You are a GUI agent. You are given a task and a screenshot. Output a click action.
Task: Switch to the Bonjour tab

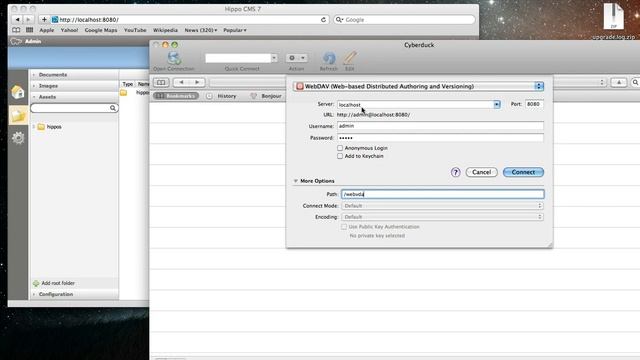266,96
